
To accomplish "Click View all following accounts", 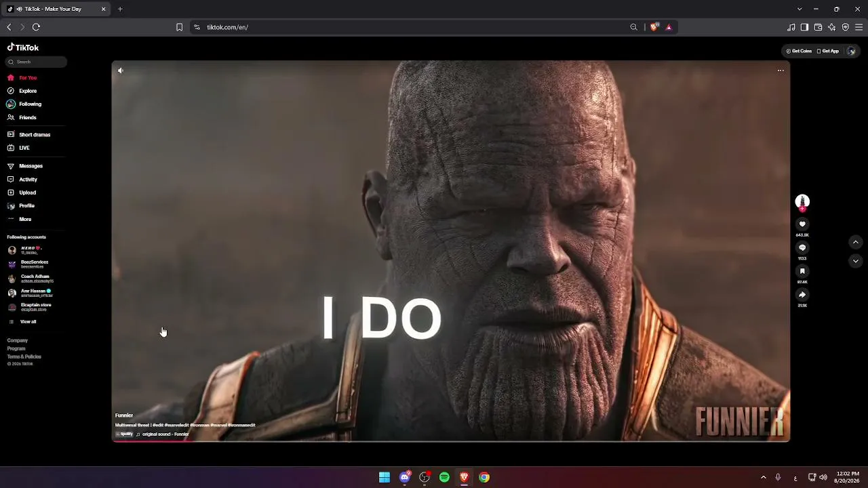I will click(22, 322).
